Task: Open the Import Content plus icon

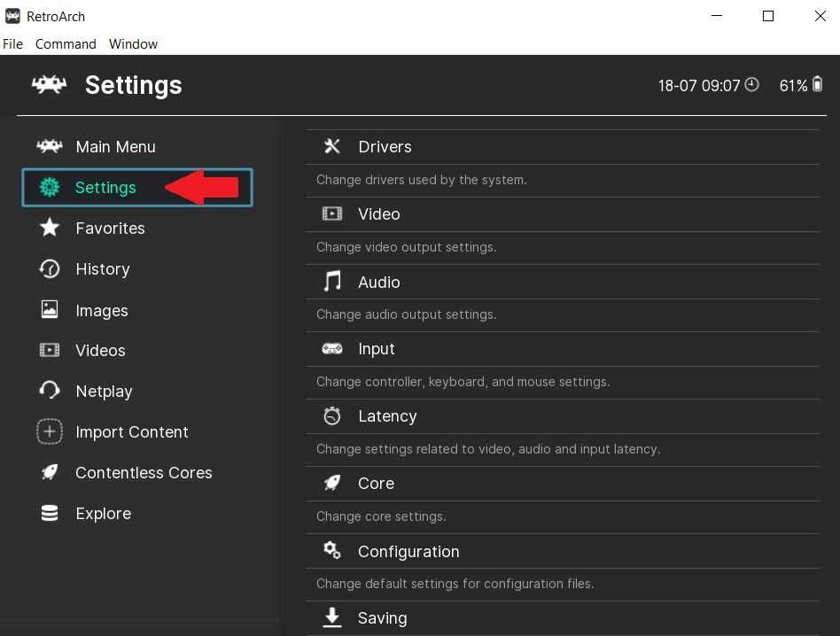Action: tap(49, 431)
